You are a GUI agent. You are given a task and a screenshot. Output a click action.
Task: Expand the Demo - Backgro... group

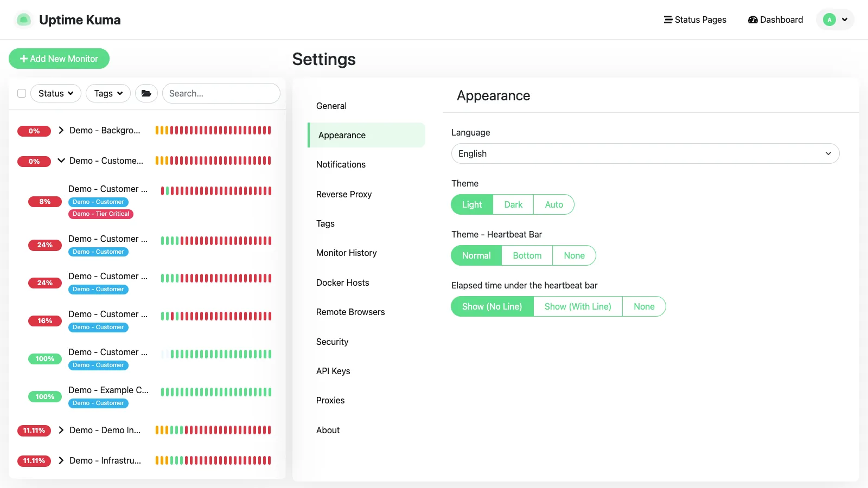61,130
